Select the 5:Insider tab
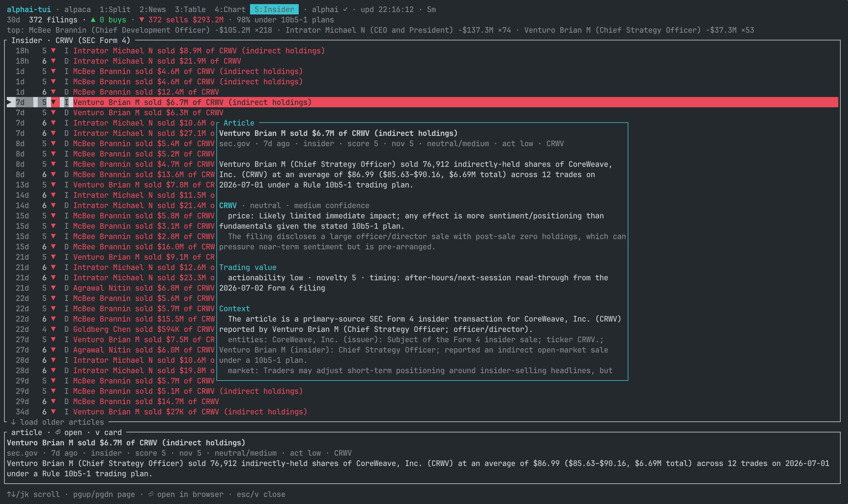Screen dimensions: 848x504 (x=274, y=9)
